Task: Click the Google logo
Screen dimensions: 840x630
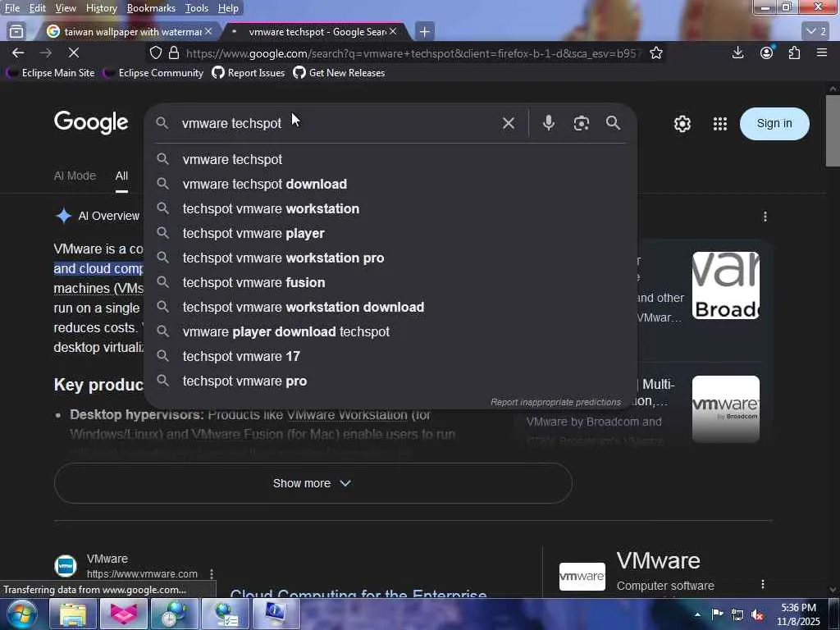Action: (x=91, y=123)
